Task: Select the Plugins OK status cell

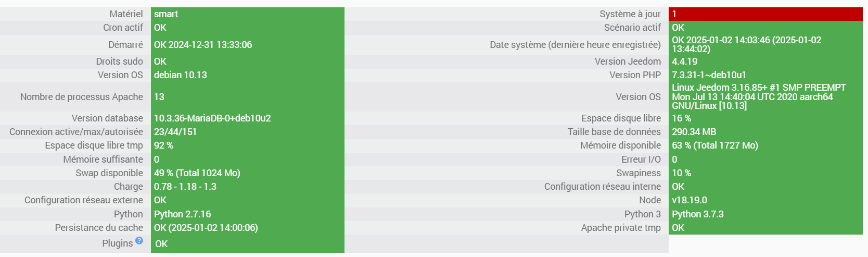Action: (x=248, y=243)
